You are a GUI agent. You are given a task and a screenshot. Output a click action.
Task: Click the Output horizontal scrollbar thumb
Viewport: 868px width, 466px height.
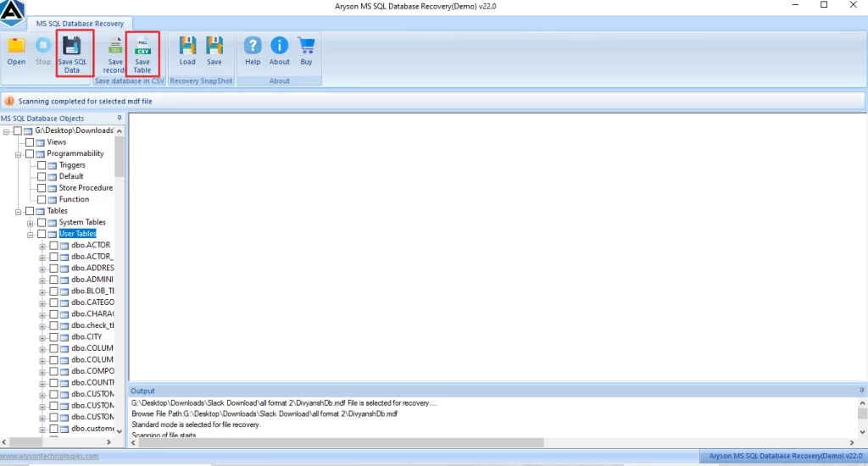[342, 442]
